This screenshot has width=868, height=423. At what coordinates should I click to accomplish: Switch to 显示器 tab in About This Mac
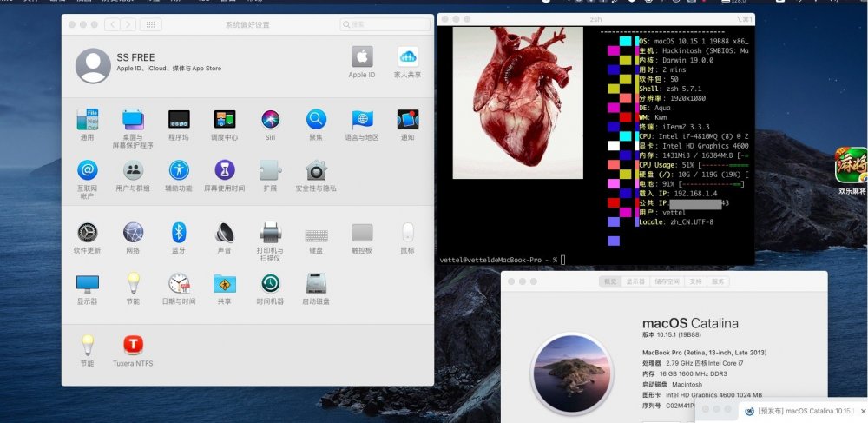click(x=635, y=281)
